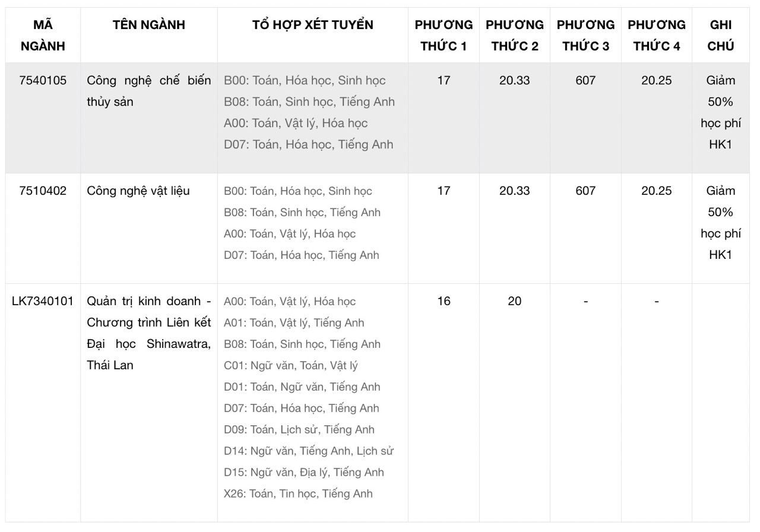The height and width of the screenshot is (532, 760).
Task: Click 607 in Công nghệ vật liệu row
Action: (x=585, y=191)
